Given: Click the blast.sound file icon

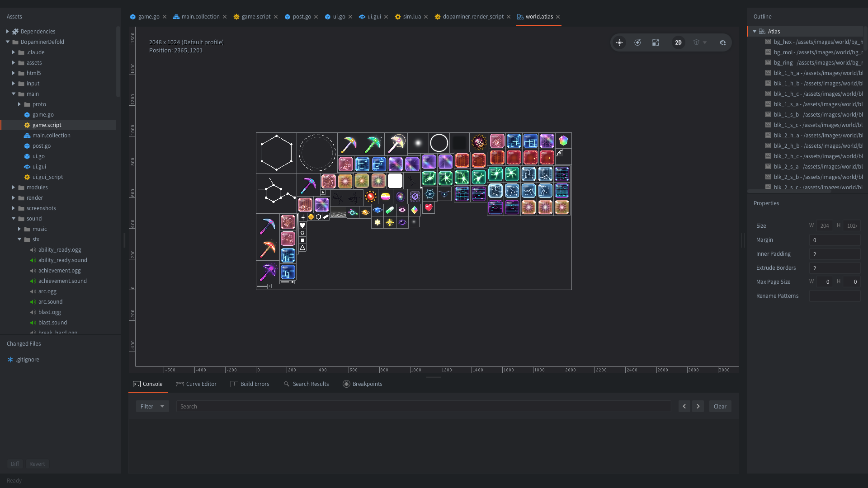Looking at the screenshot, I should click(33, 322).
